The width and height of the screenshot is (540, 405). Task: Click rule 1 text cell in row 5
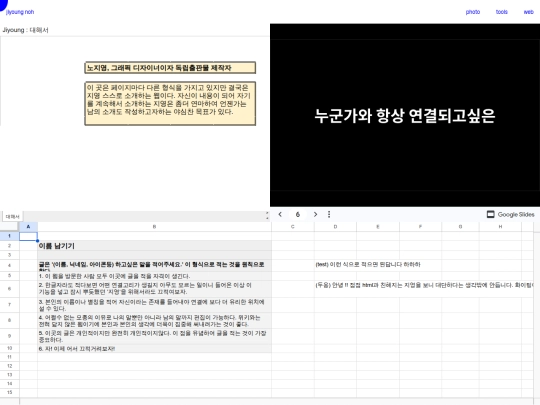[154, 276]
